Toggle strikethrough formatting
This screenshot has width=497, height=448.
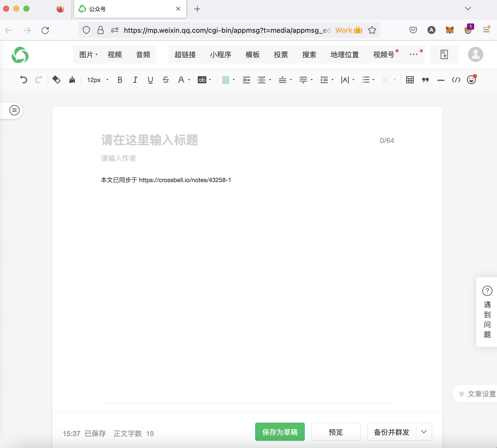point(165,80)
